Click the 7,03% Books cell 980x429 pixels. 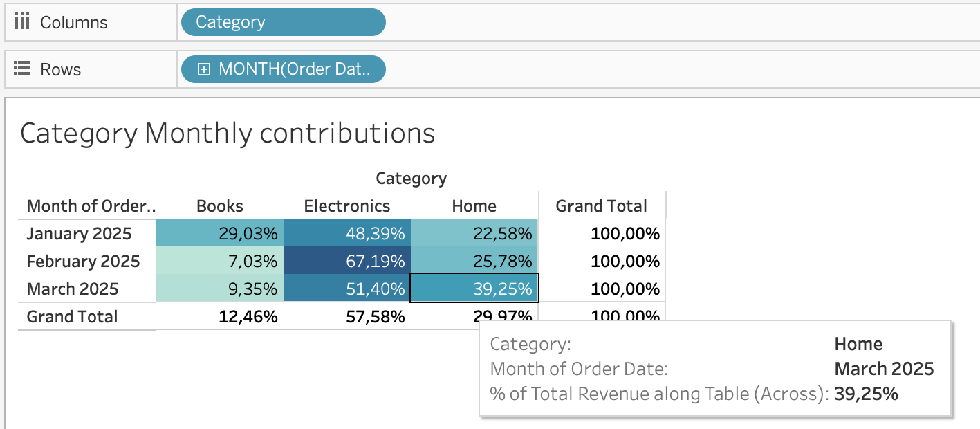tap(220, 262)
